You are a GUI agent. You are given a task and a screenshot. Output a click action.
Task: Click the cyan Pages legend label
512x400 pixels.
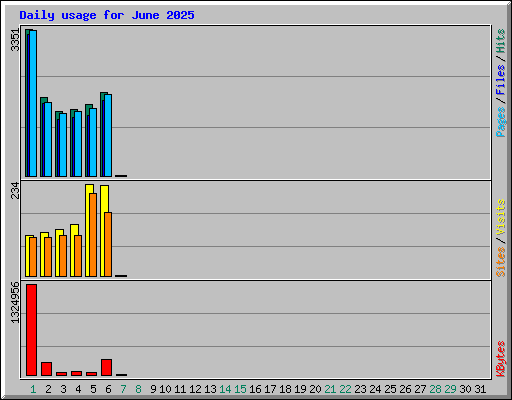click(x=500, y=122)
